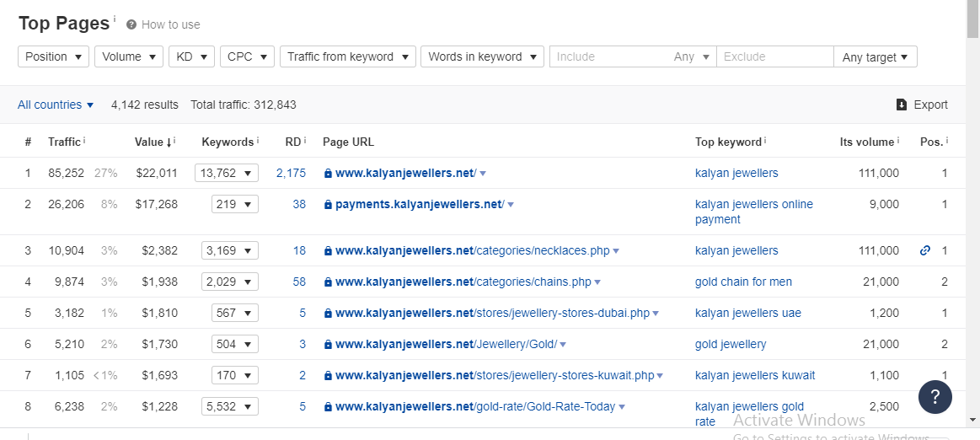This screenshot has width=980, height=440.
Task: Click the info icon beside Top keyword header
Action: tap(765, 141)
